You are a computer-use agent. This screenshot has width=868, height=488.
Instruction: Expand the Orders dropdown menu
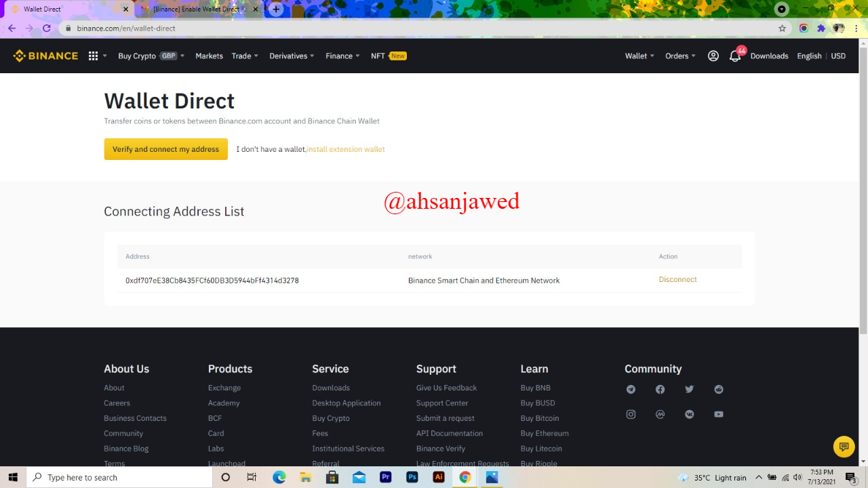(x=680, y=56)
